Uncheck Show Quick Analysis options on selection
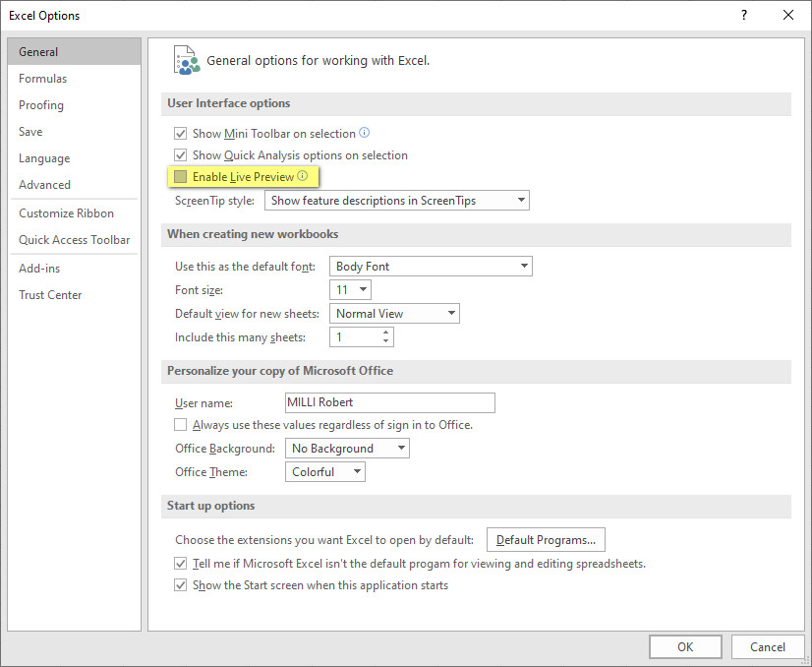The height and width of the screenshot is (667, 812). coord(180,155)
